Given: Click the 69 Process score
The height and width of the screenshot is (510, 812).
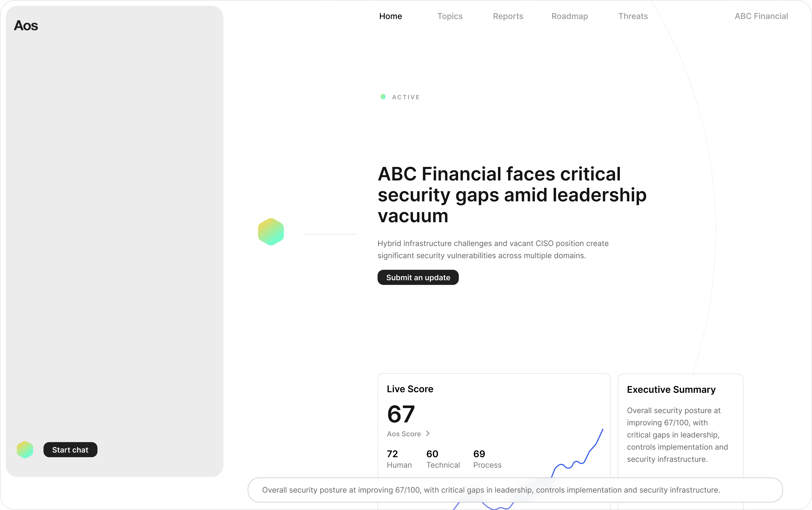Looking at the screenshot, I should coord(487,459).
